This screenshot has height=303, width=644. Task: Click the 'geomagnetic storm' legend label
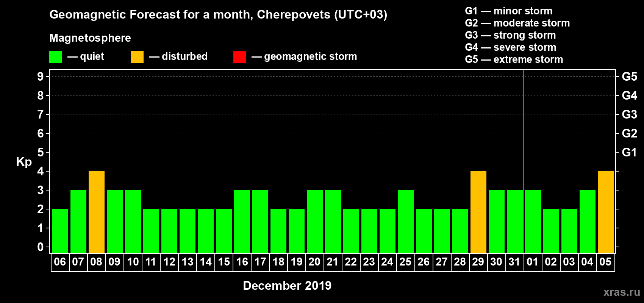pyautogui.click(x=311, y=57)
